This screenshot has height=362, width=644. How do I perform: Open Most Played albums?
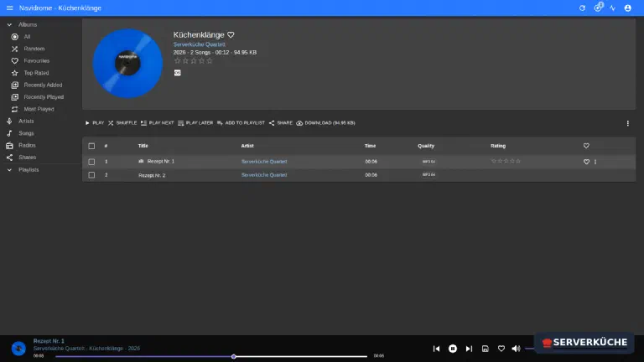(x=40, y=109)
